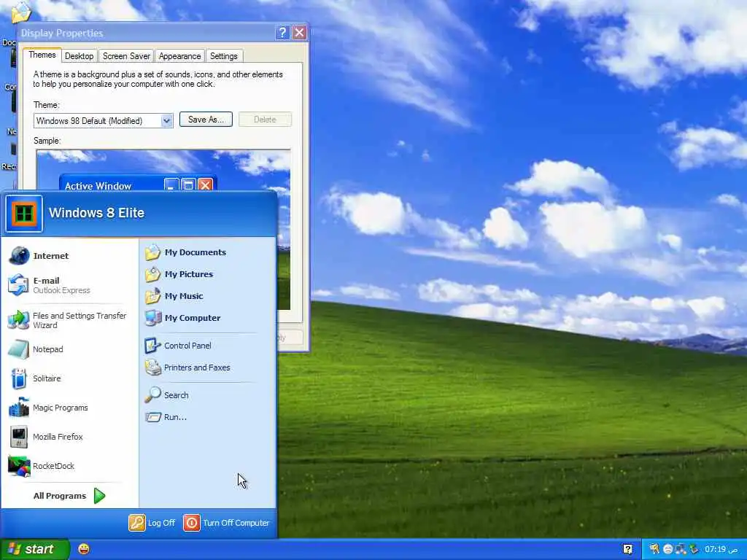Open My Pictures folder
This screenshot has width=747, height=560.
click(179, 274)
